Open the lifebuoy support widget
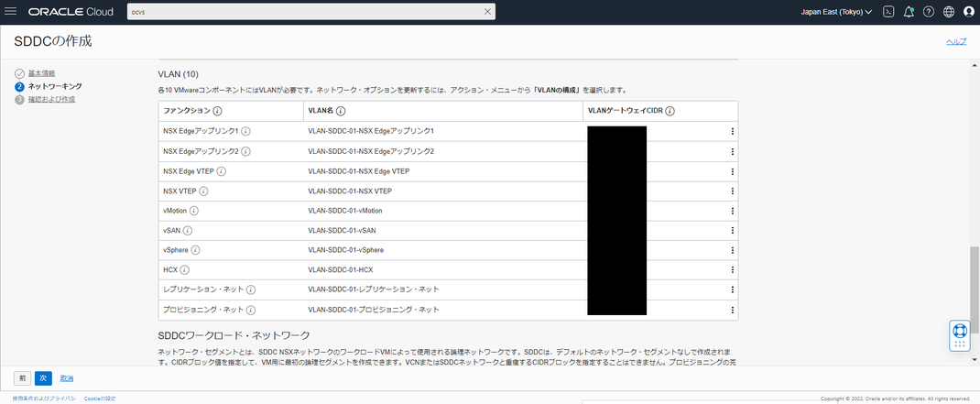Viewport: 980px width, 404px height. click(x=959, y=336)
